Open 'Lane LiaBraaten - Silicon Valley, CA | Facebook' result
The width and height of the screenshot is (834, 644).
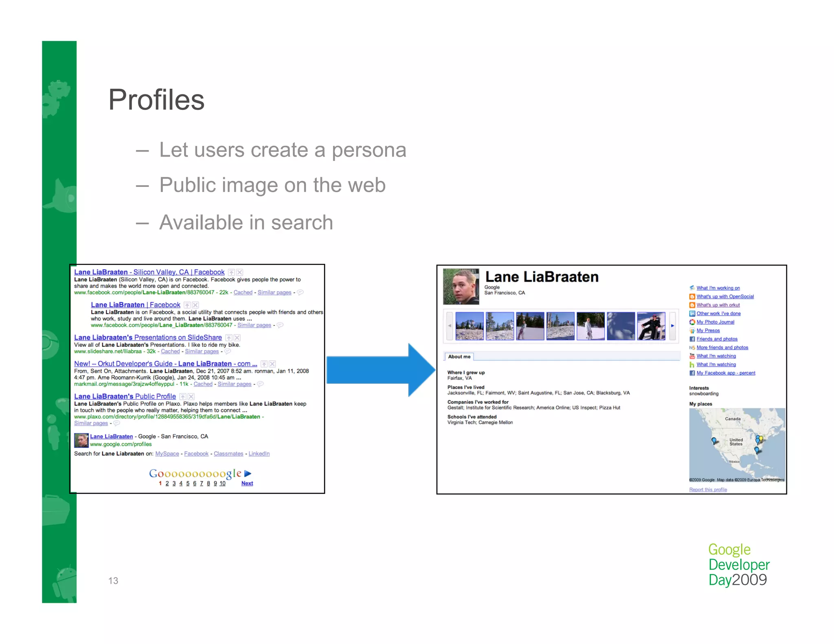click(x=149, y=272)
